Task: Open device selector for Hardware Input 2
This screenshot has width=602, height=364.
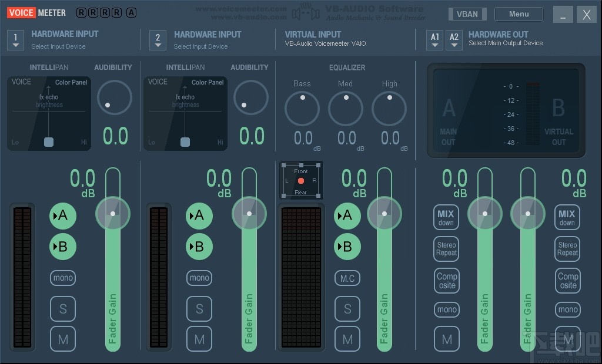Action: point(158,40)
